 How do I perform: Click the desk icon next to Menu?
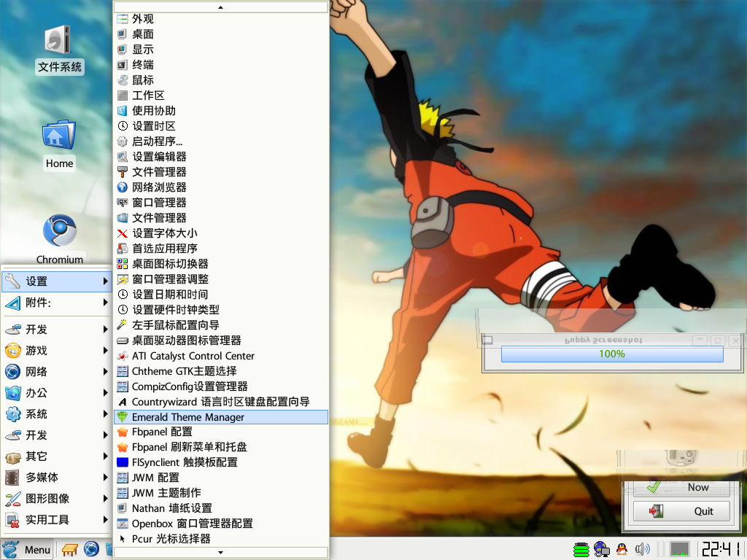coord(69,550)
